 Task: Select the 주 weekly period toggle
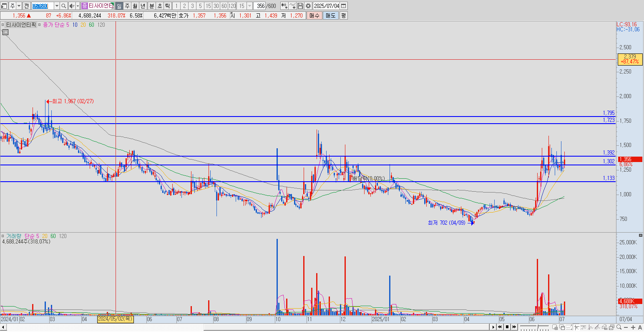pyautogui.click(x=127, y=6)
